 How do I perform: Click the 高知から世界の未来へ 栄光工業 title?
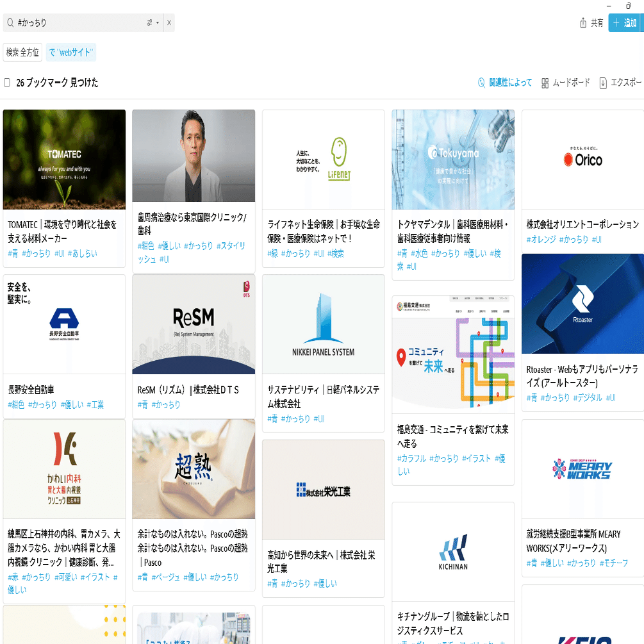click(321, 561)
